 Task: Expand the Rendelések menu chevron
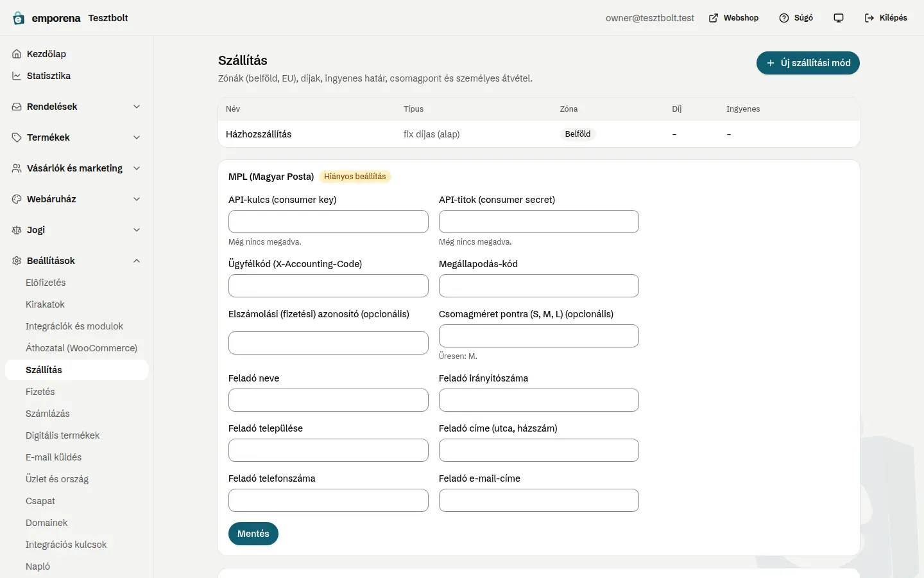(x=137, y=107)
